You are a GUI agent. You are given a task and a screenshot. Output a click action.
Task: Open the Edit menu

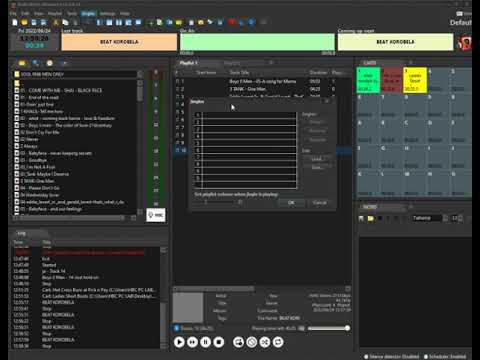tap(25, 14)
